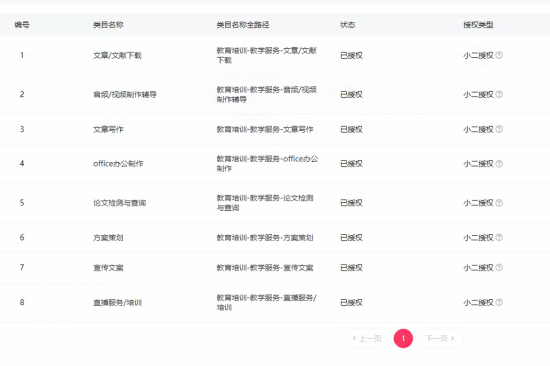This screenshot has width=550, height=366.
Task: Click the 类目名称 column header
Action: 108,25
